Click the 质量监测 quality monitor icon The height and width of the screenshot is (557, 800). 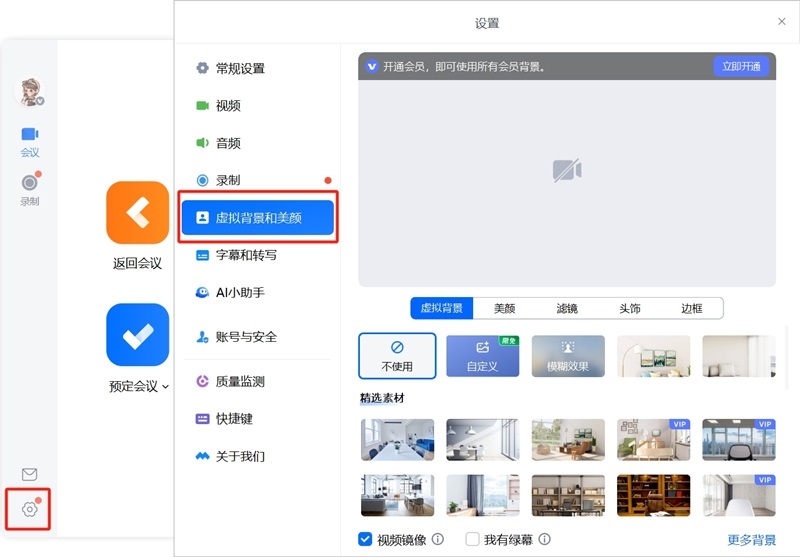pyautogui.click(x=203, y=381)
